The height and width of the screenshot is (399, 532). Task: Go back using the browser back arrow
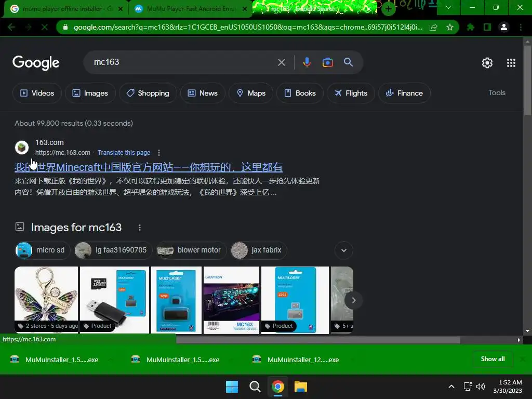[11, 27]
